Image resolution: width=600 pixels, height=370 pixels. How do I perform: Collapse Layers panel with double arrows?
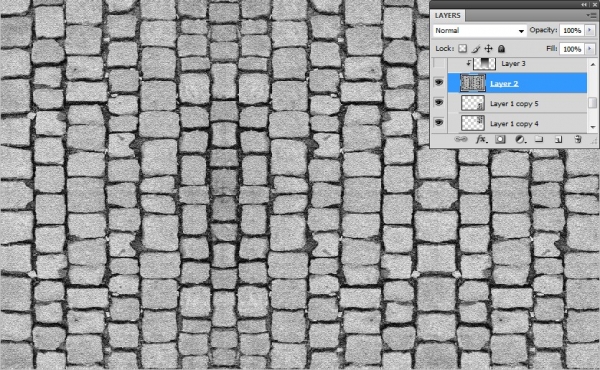[x=584, y=4]
